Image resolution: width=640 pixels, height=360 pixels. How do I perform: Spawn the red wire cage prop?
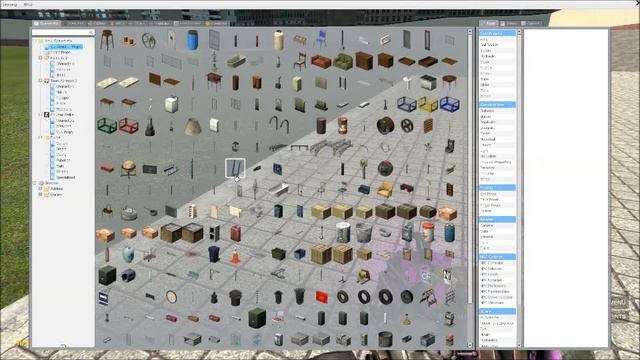(128, 125)
